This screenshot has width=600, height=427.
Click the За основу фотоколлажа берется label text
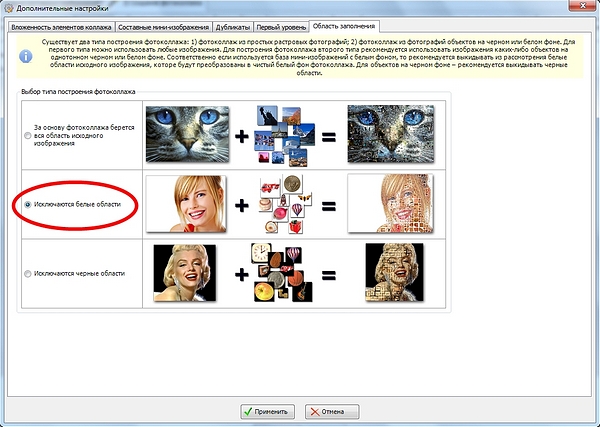(84, 135)
